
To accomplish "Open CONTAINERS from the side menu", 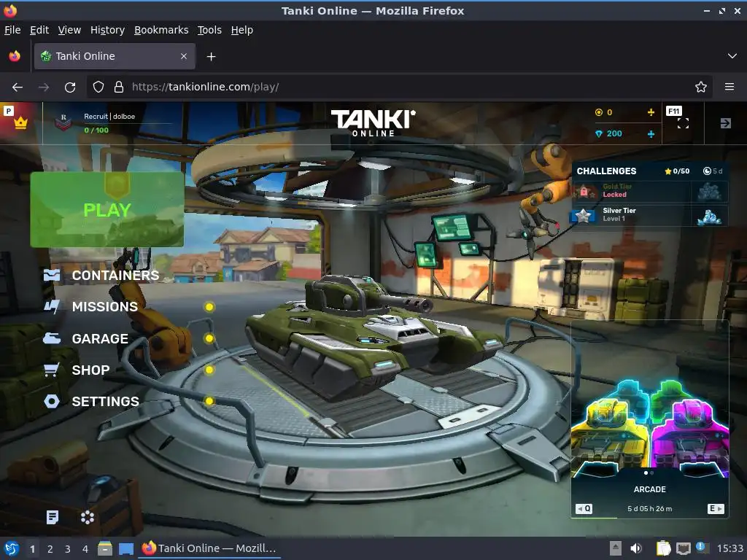I will (x=116, y=275).
